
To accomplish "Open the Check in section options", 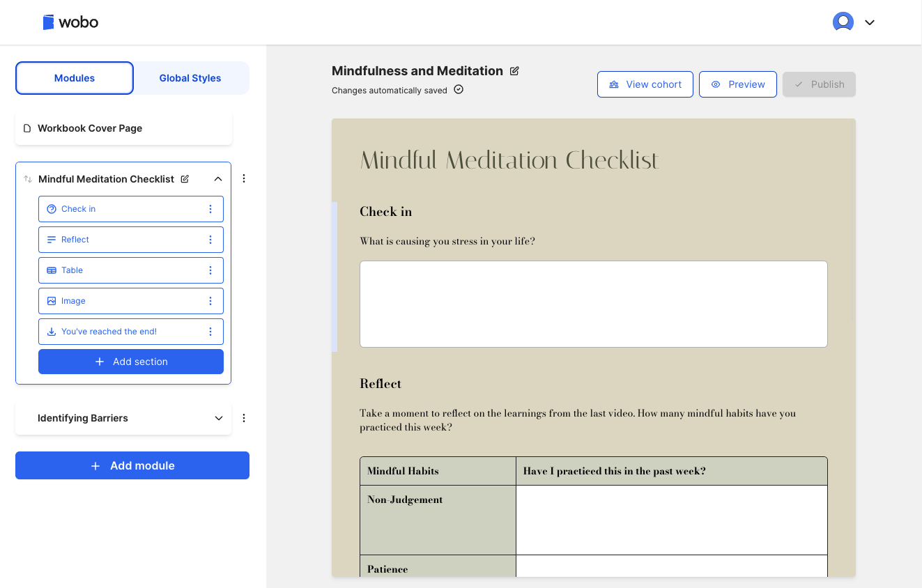I will (x=210, y=209).
